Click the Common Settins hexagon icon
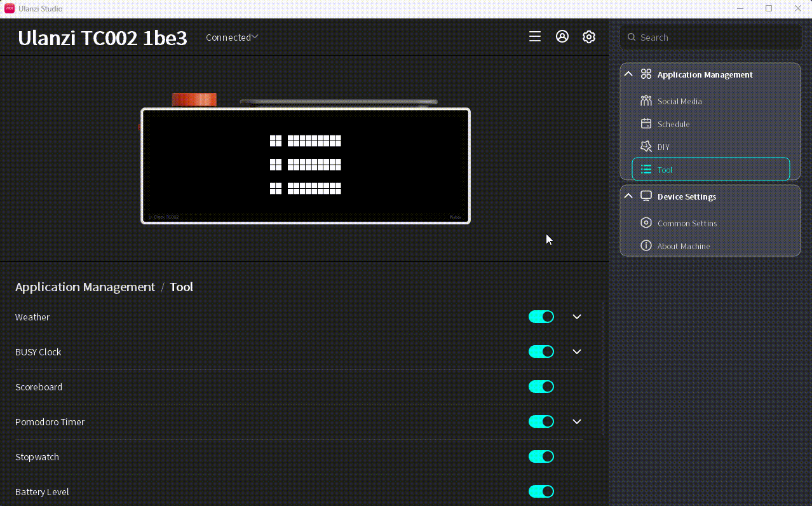This screenshot has width=812, height=506. click(646, 223)
